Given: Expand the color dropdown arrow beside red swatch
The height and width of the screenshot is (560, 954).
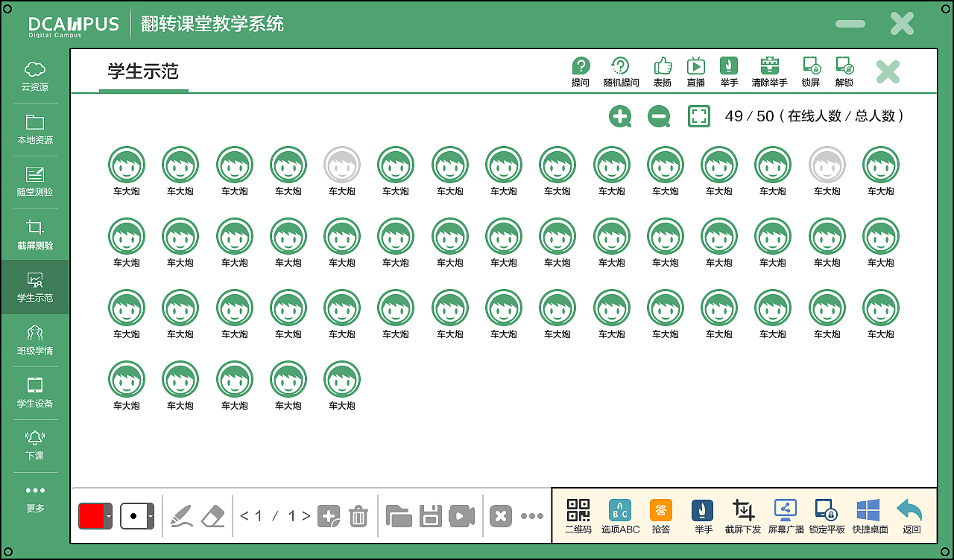Looking at the screenshot, I should pyautogui.click(x=109, y=515).
